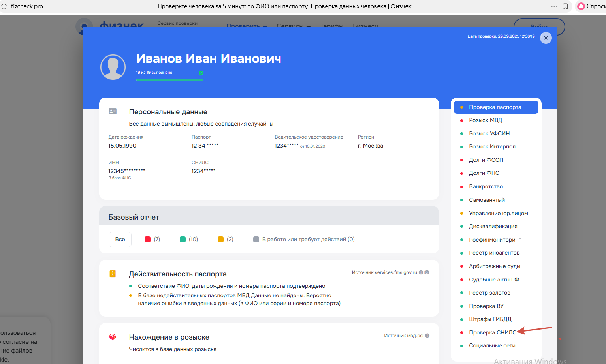
Task: Open 'Долги ФССП' sidebar item
Action: click(486, 160)
